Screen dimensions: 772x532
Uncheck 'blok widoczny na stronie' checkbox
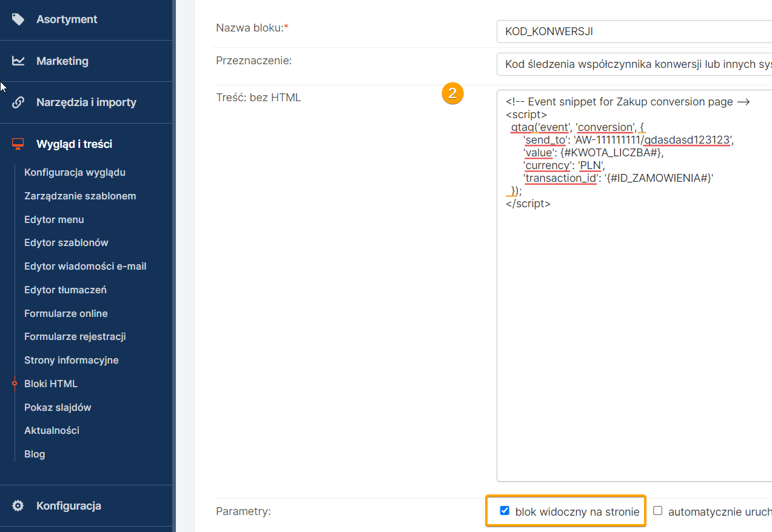[505, 511]
